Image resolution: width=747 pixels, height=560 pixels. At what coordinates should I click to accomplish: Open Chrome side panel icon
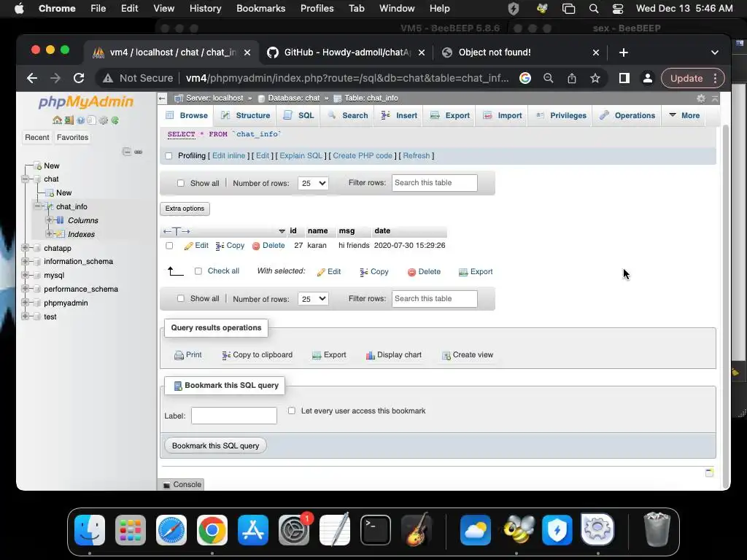[624, 78]
